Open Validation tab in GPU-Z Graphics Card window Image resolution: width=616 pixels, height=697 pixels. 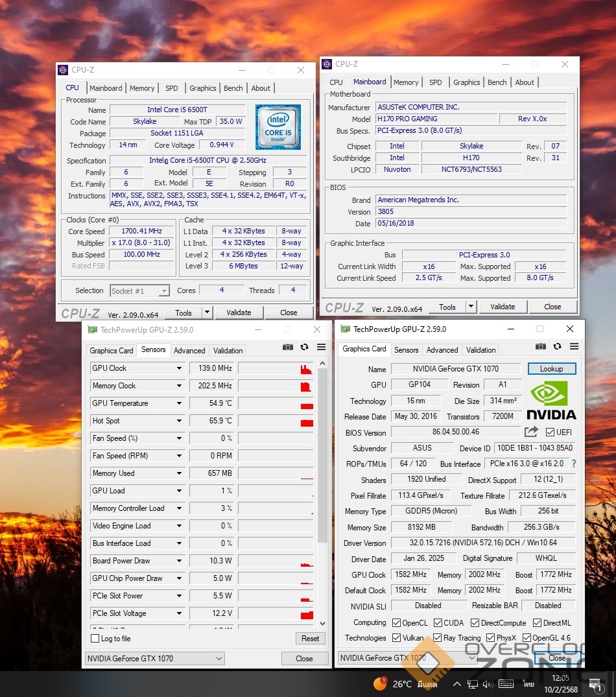[481, 350]
